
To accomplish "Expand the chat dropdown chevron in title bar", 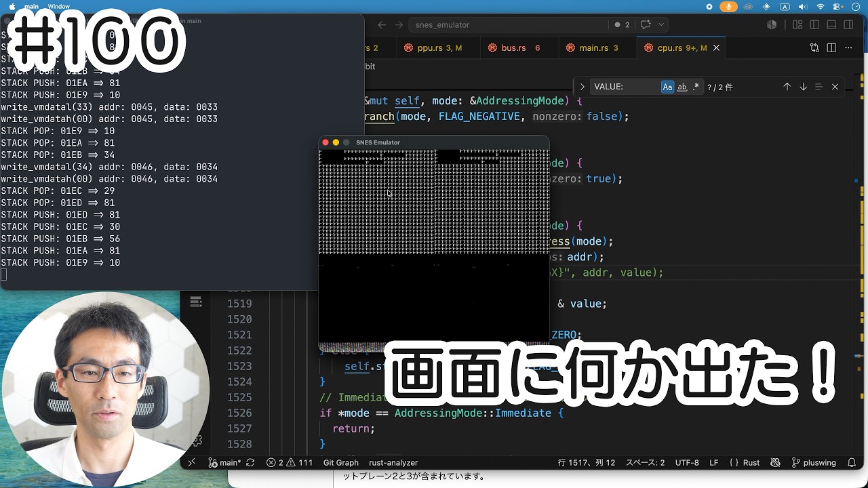I will pos(660,24).
